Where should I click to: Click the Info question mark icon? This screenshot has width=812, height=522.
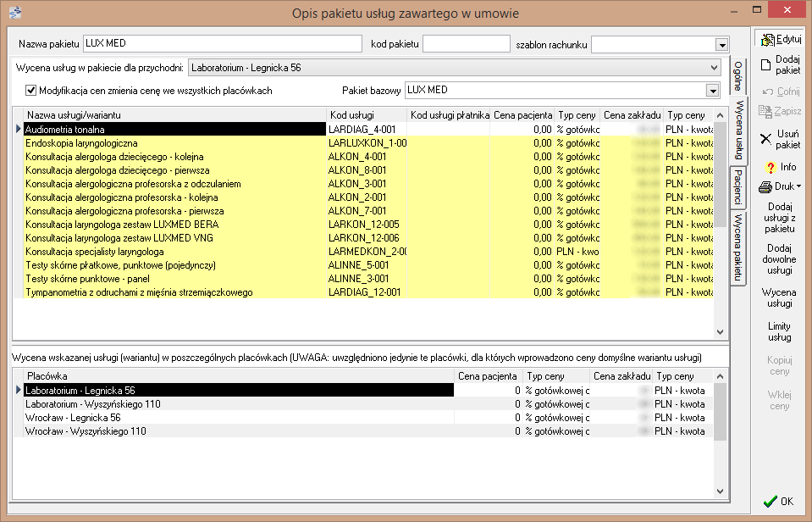coord(771,167)
